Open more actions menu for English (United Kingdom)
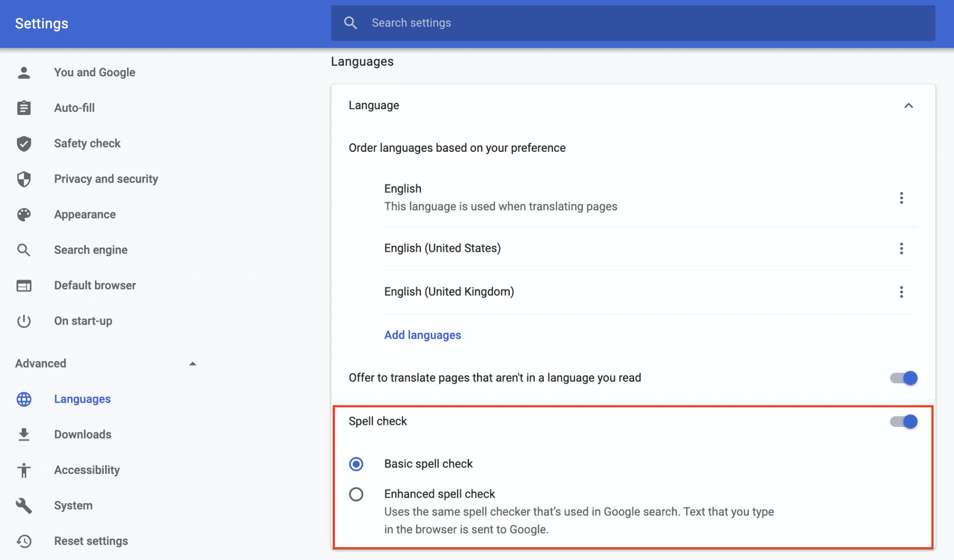Image resolution: width=954 pixels, height=560 pixels. [x=901, y=292]
